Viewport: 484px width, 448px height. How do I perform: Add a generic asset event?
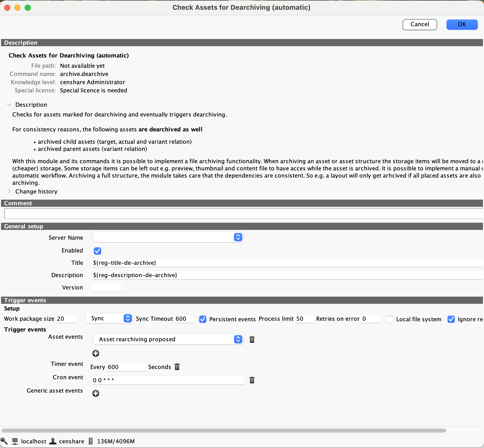[x=96, y=393]
